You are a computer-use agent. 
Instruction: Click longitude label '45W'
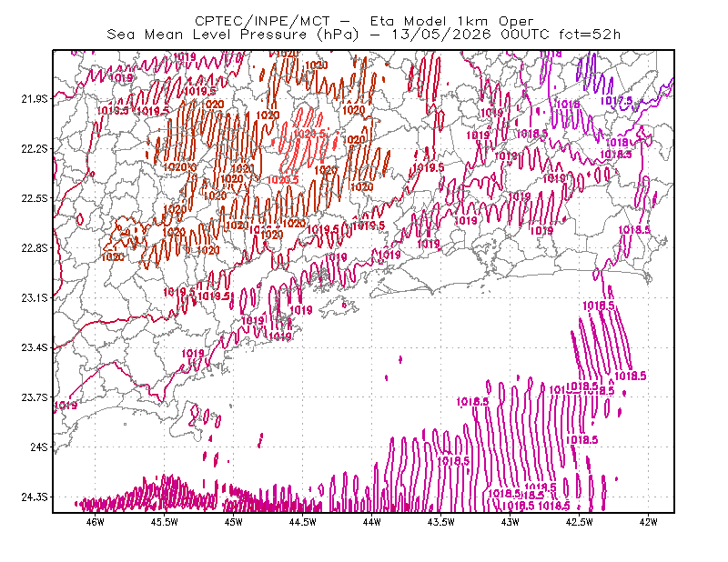[234, 522]
